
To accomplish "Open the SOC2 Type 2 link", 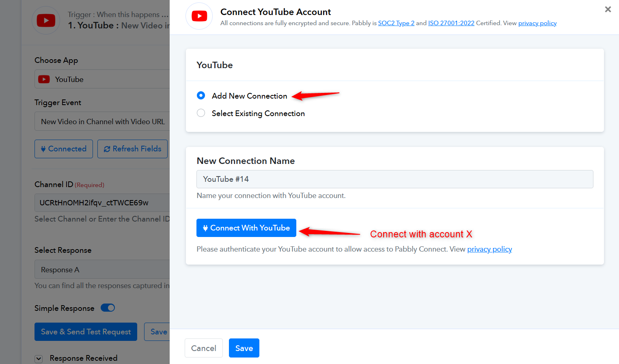I will point(396,23).
